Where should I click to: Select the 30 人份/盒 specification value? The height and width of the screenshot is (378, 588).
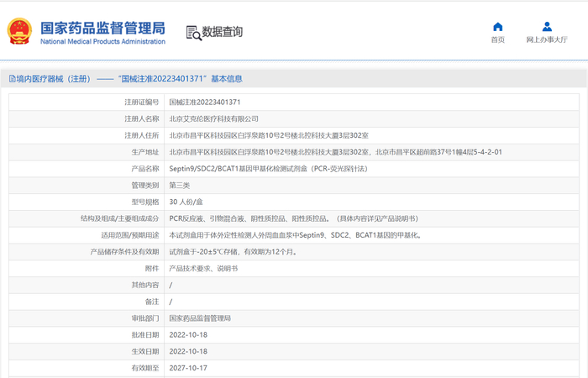pyautogui.click(x=186, y=202)
